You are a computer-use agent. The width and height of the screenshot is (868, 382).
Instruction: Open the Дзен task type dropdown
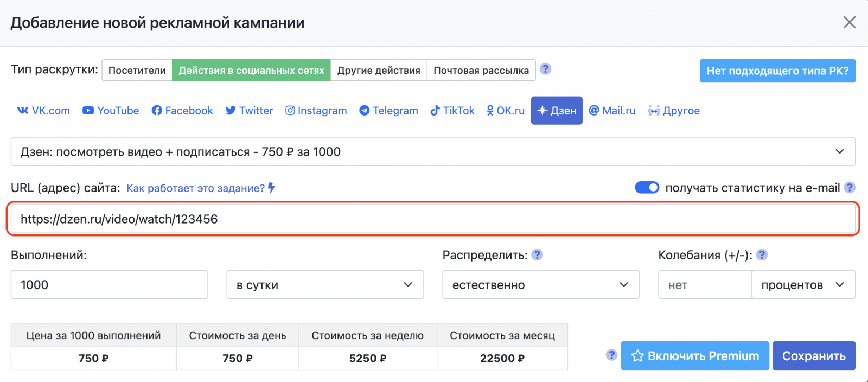coord(433,152)
